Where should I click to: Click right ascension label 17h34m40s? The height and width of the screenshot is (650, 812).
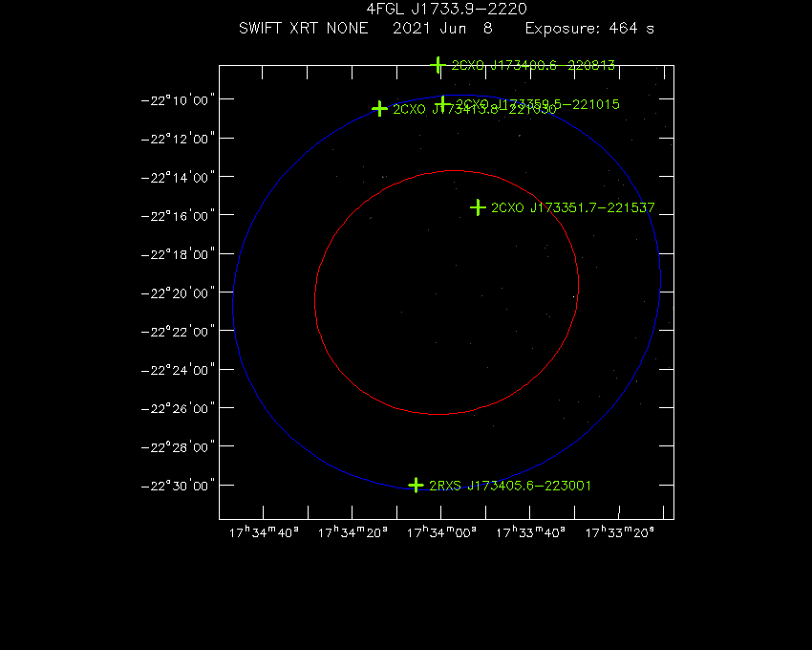point(264,532)
